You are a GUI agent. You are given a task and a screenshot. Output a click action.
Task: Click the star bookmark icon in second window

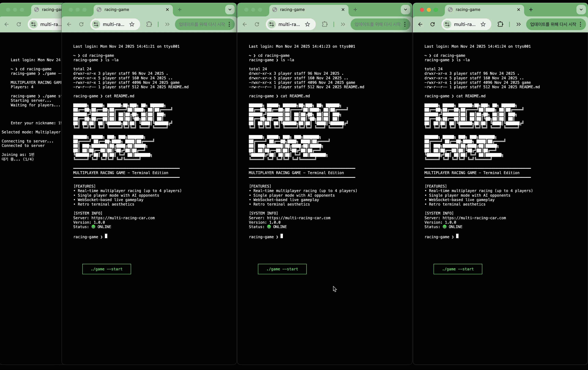click(132, 24)
